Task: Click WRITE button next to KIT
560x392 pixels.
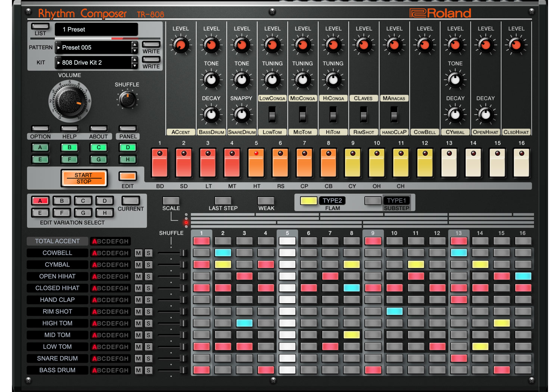Action: tap(151, 59)
